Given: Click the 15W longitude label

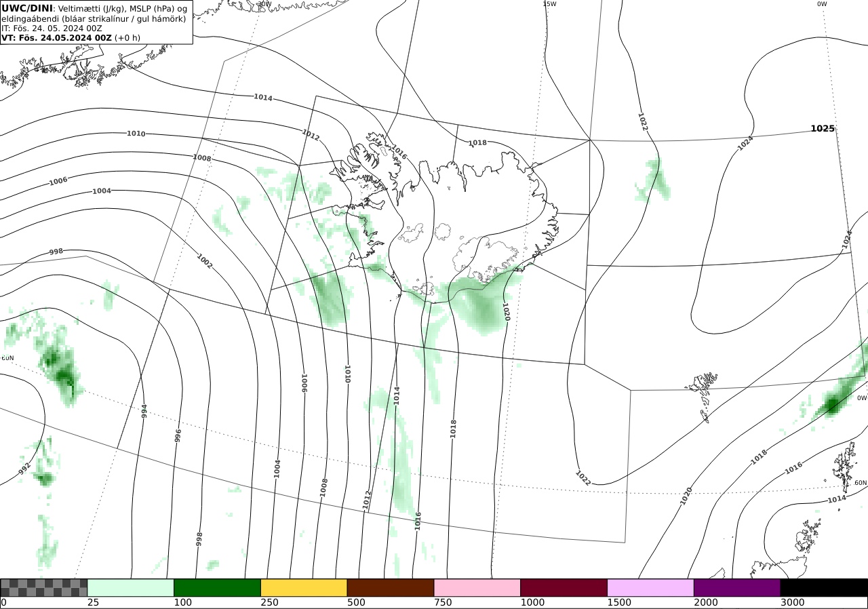Looking at the screenshot, I should 549,4.
